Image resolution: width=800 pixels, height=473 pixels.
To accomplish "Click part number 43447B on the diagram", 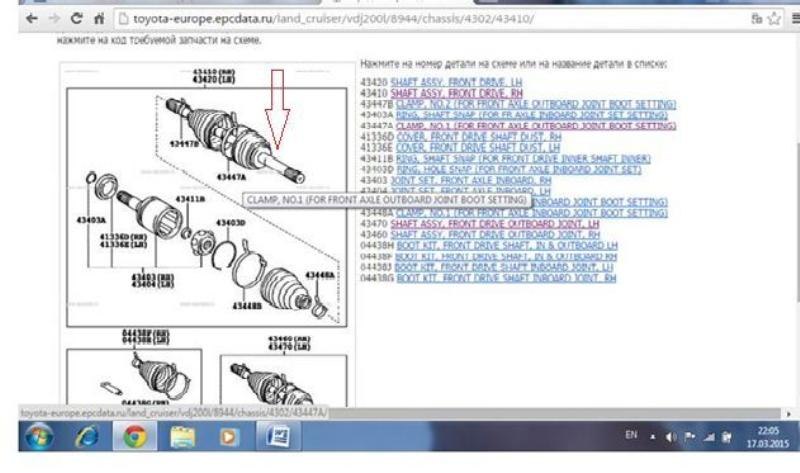I will [184, 144].
